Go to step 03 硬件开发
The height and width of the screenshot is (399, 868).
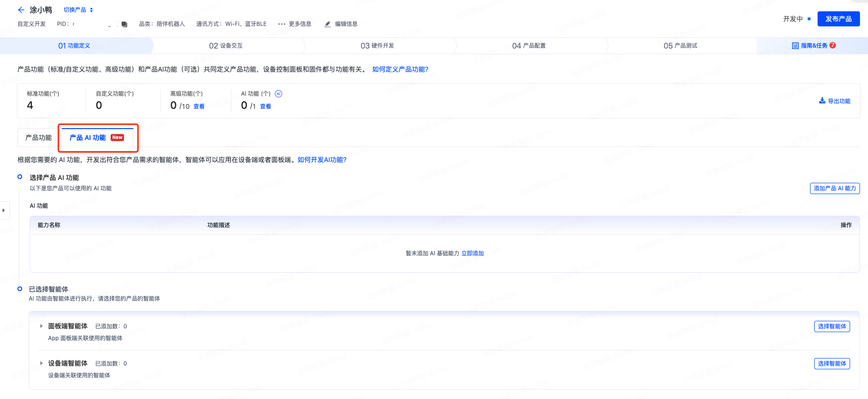click(x=377, y=46)
